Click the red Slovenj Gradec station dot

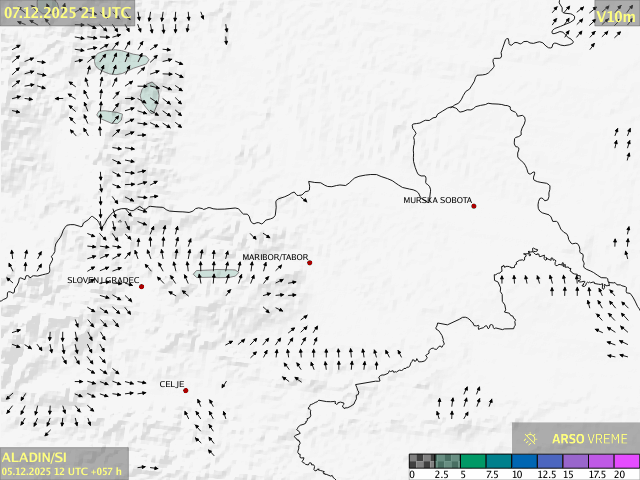[x=142, y=287]
